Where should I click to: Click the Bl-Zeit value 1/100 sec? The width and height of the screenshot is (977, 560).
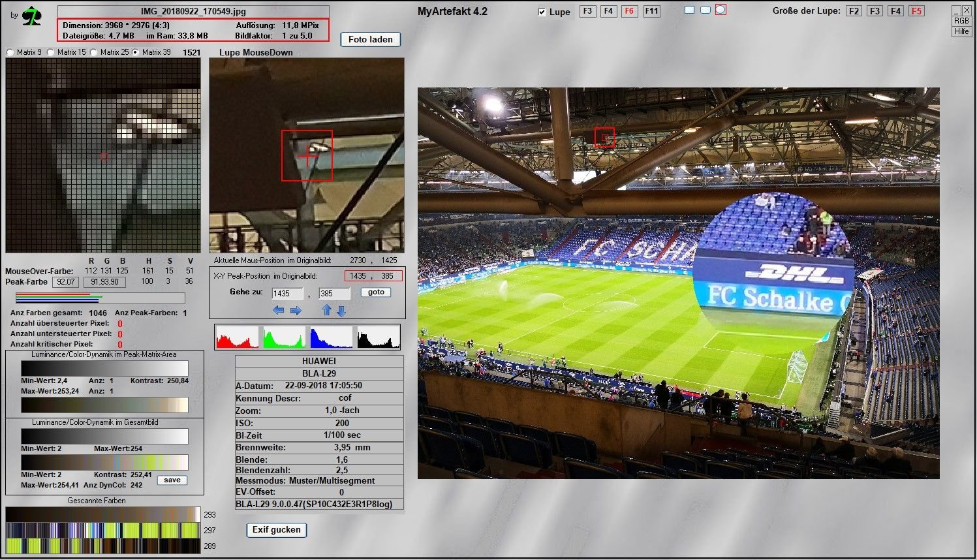342,435
